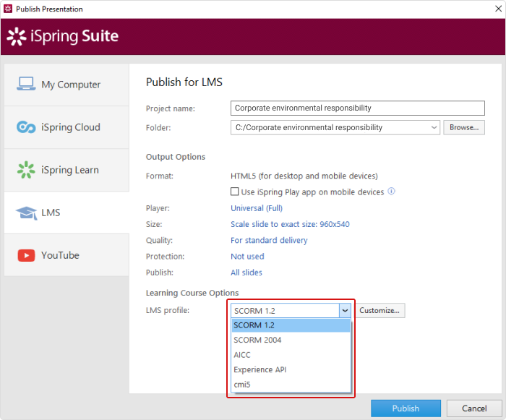Open the All slides publish link
Screen dimensions: 506x420
point(246,273)
